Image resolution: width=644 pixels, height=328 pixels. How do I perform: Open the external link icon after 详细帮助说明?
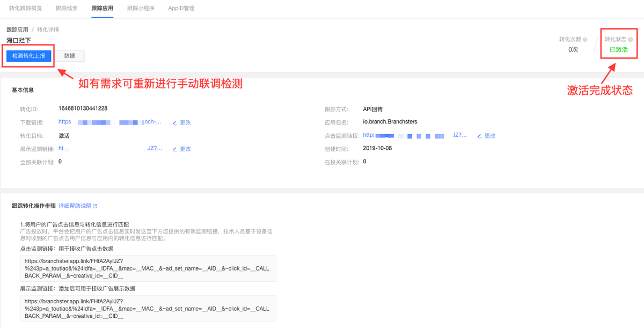95,206
